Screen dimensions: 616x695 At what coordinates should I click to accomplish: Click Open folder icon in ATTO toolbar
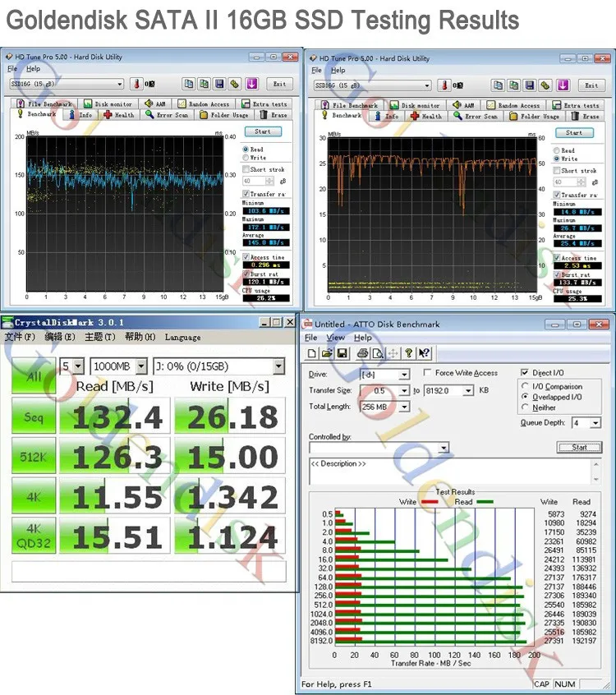(x=327, y=353)
